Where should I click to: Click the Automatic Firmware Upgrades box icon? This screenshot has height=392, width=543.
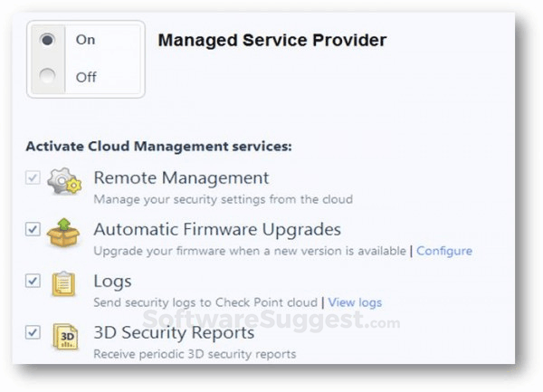click(63, 233)
